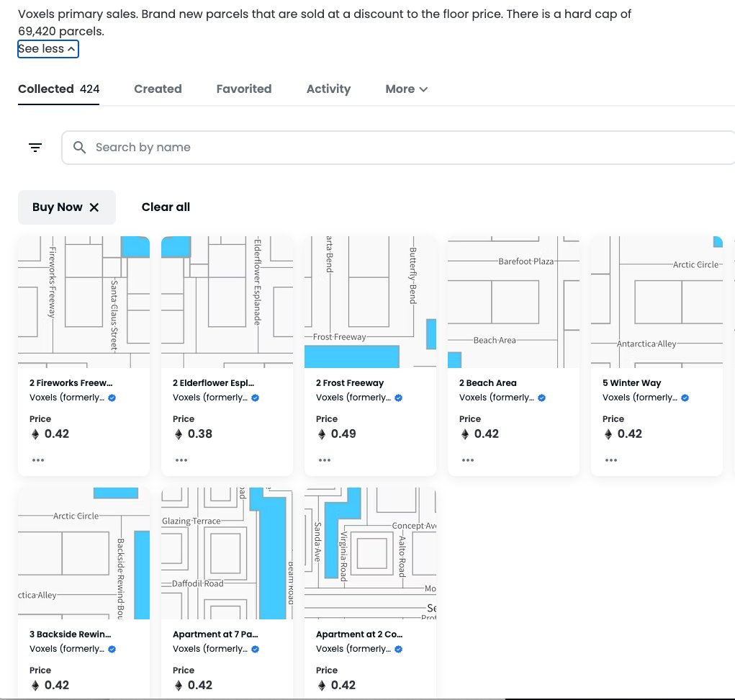Open more options for 2 Beach Area

(x=468, y=460)
